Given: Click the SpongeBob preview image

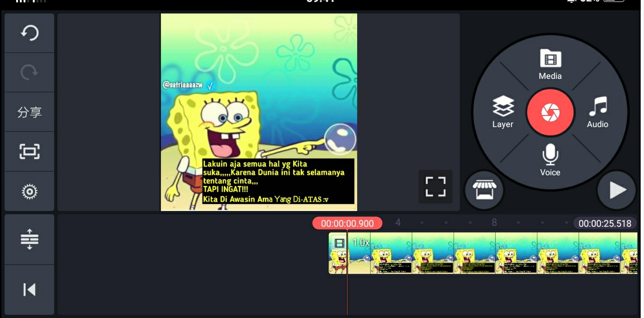Looking at the screenshot, I should tap(259, 112).
